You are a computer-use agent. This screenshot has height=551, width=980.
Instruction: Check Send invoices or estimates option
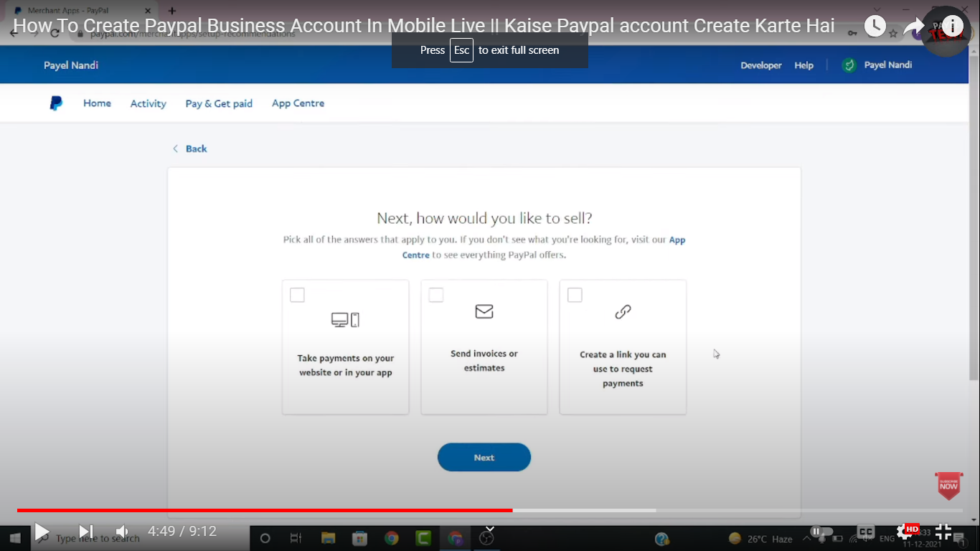[x=436, y=295]
